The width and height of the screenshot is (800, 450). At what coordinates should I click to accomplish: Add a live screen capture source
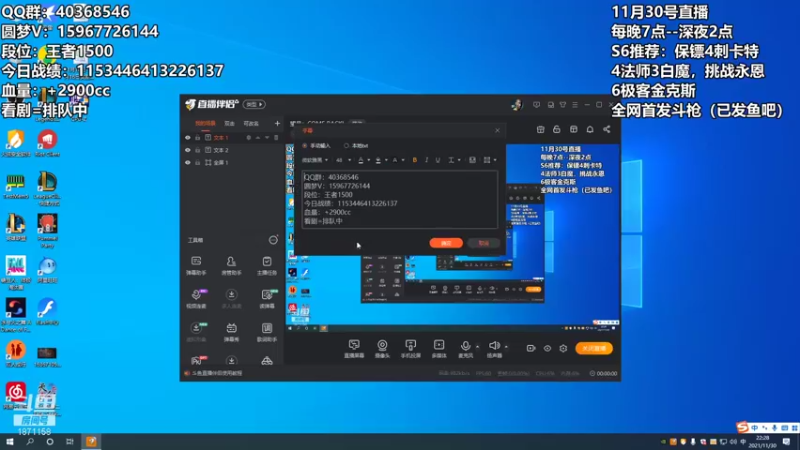tap(354, 349)
